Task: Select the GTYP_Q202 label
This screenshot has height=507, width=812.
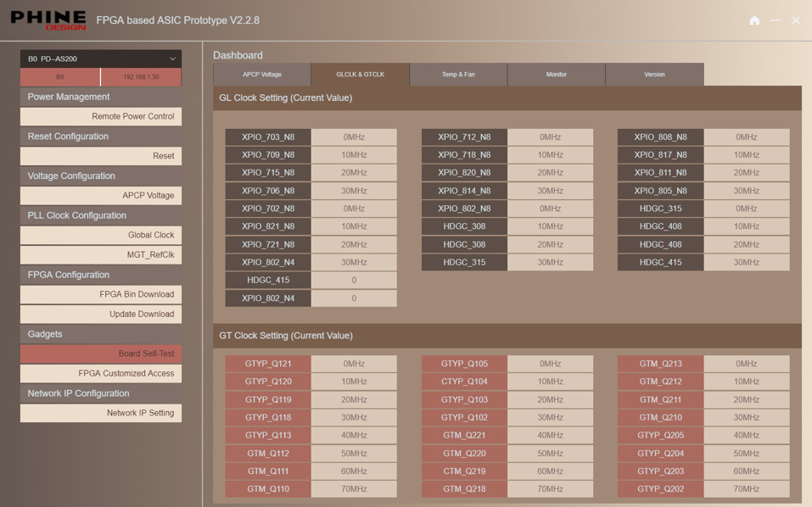Action: [x=661, y=489]
